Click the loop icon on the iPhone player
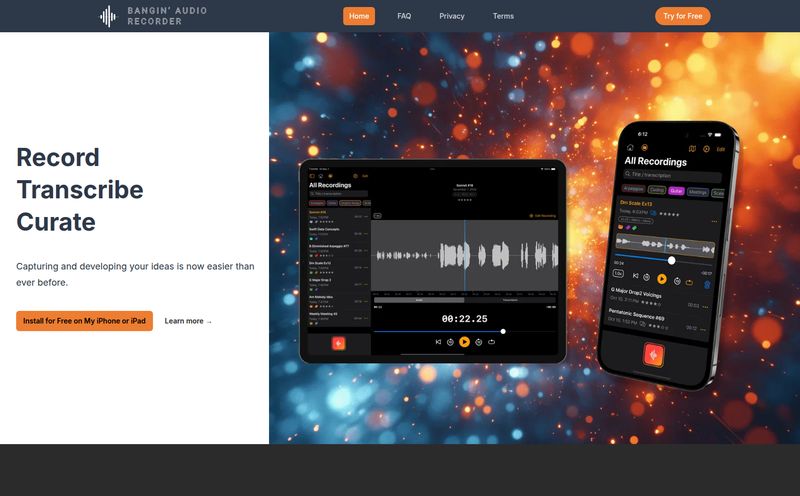Screen dimensions: 800x496 [x=689, y=282]
